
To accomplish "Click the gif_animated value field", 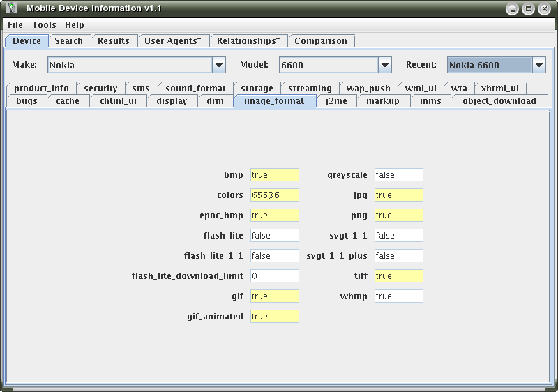I will click(274, 317).
